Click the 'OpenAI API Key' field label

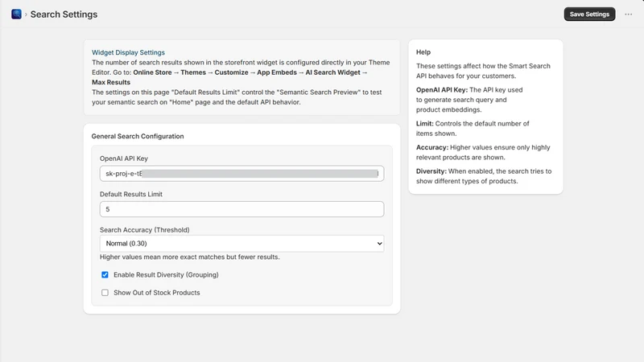click(x=124, y=158)
